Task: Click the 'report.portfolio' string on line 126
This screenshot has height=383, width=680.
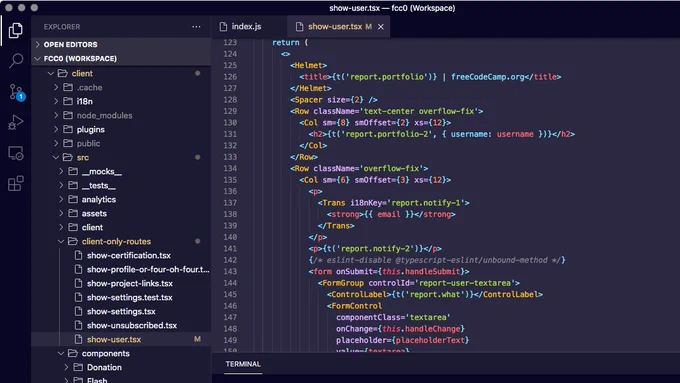Action: click(x=387, y=77)
